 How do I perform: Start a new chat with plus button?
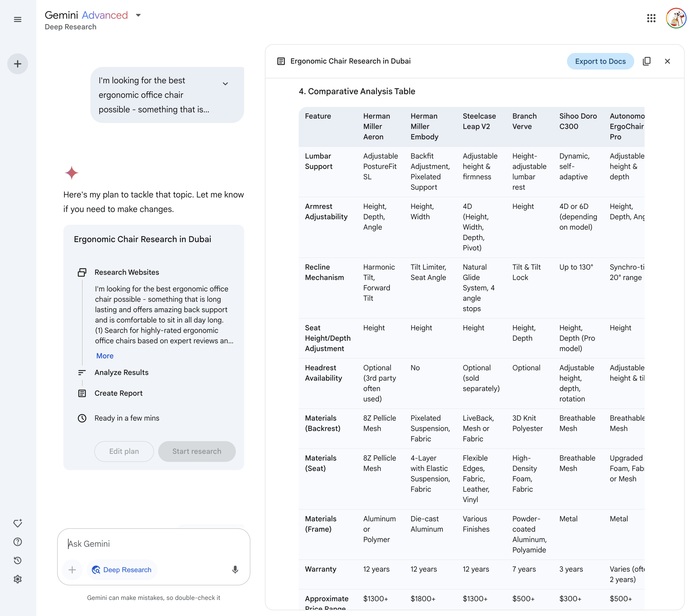point(18,64)
